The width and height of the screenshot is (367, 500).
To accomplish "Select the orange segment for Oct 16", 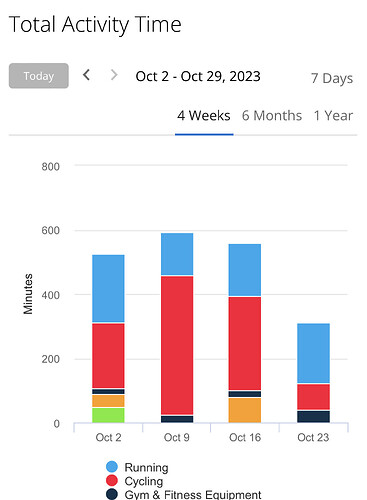I will [x=245, y=410].
